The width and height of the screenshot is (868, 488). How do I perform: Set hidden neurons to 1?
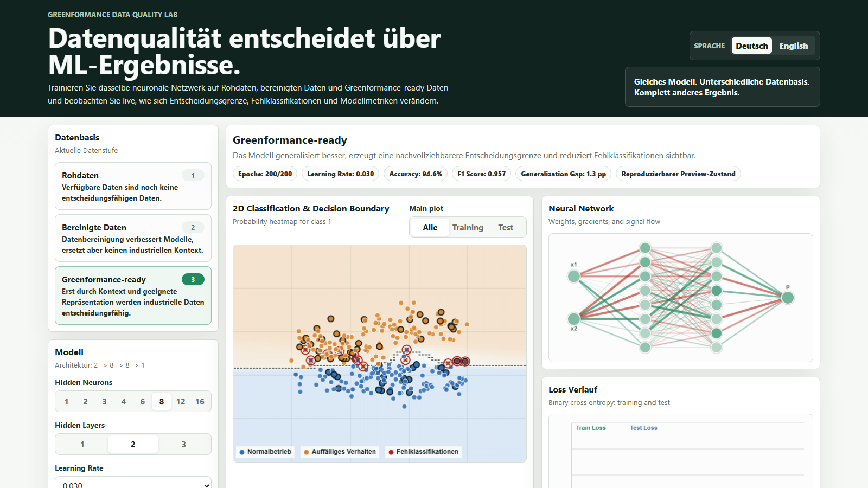coord(66,401)
